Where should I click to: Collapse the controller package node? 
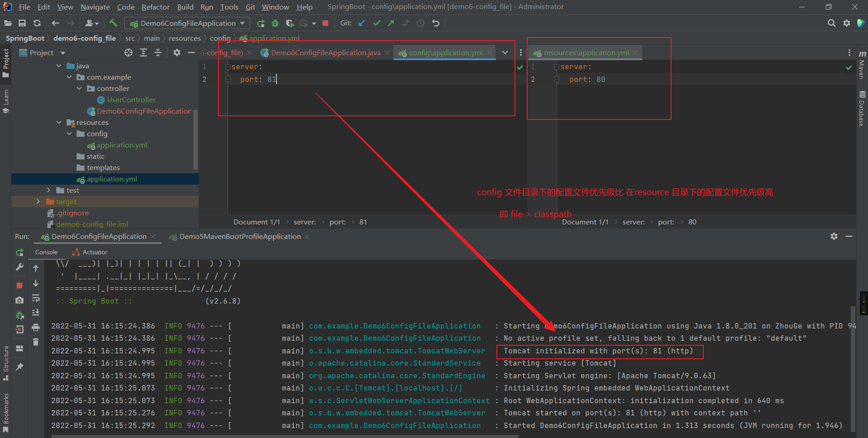pos(79,89)
